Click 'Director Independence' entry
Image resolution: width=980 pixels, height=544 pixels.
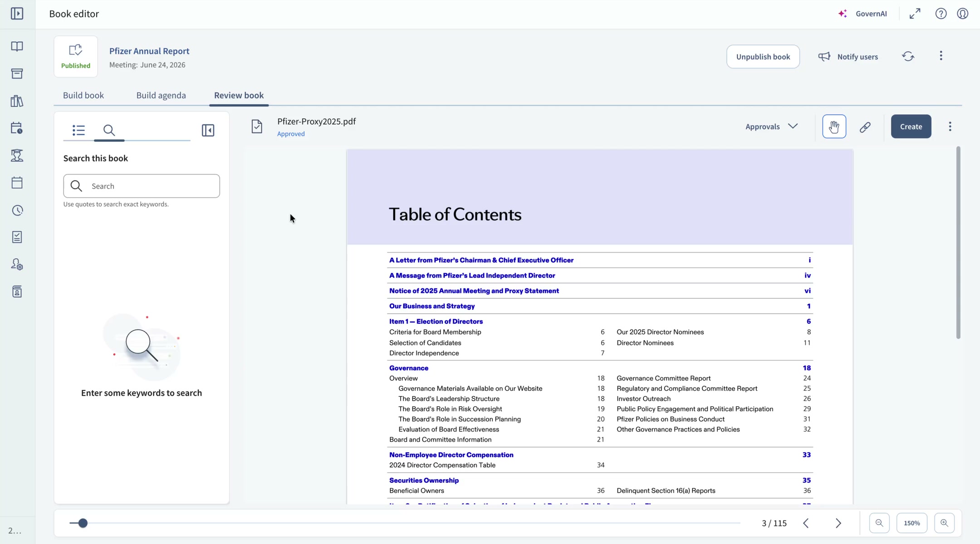(424, 353)
